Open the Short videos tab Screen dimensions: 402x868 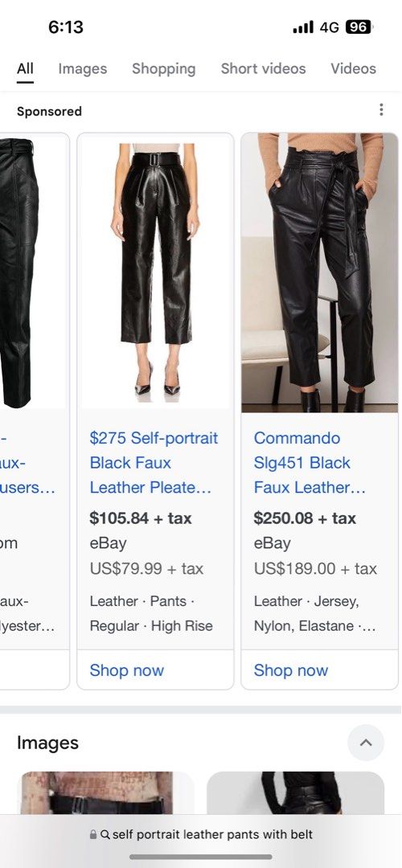click(263, 68)
